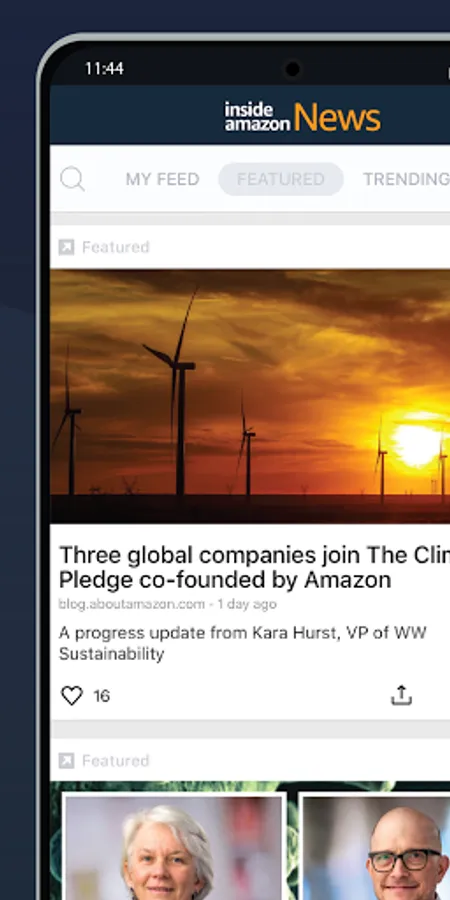Click the first Featured label text
The height and width of the screenshot is (900, 450).
[115, 247]
